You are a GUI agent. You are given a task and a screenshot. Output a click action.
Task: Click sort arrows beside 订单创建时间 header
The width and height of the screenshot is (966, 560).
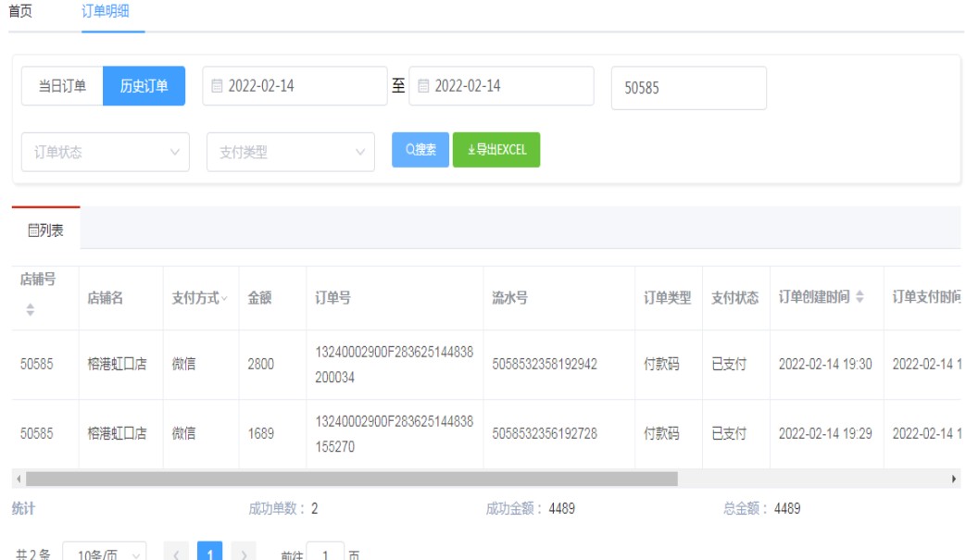[859, 297]
